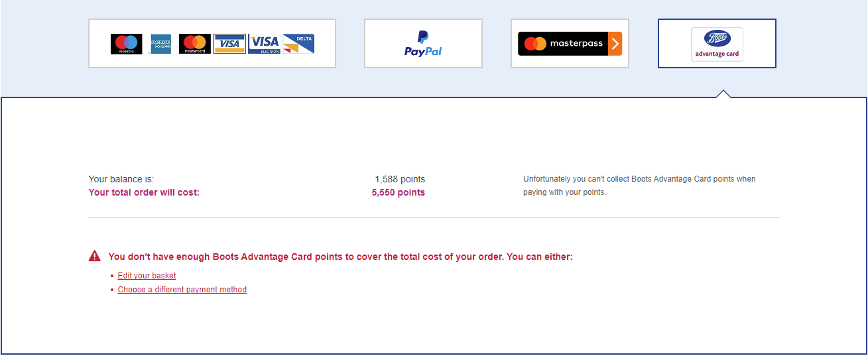This screenshot has height=356, width=868.
Task: Click the American Express card logo
Action: click(x=161, y=44)
